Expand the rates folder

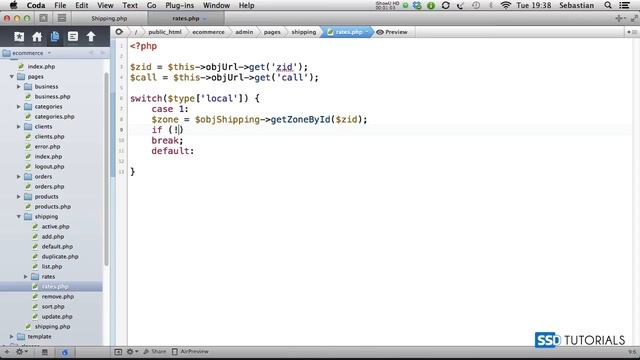26,276
